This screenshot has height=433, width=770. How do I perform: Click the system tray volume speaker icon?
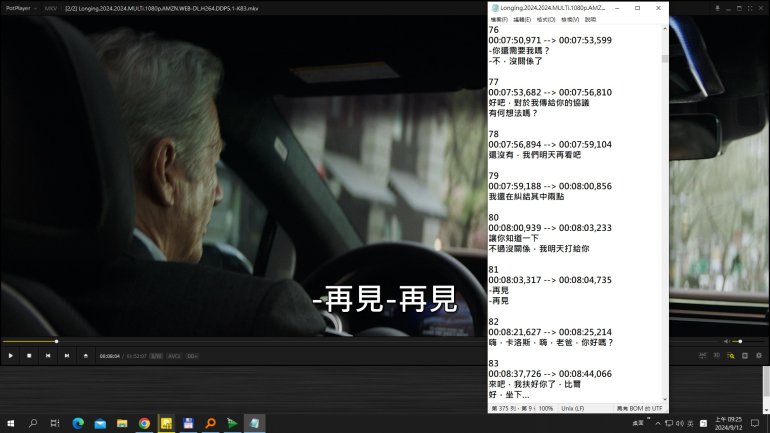point(680,423)
